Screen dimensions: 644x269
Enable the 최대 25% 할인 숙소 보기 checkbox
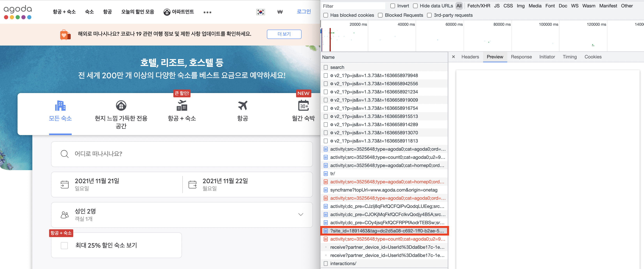[x=64, y=245]
